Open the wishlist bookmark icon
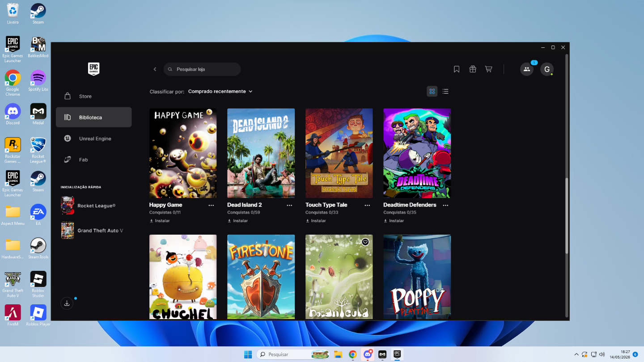This screenshot has height=362, width=644. (457, 69)
